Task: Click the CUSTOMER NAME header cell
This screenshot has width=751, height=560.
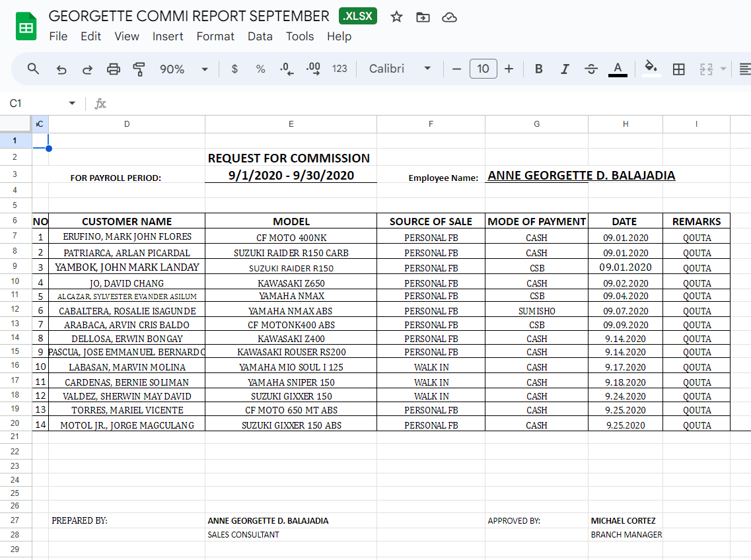Action: point(127,221)
